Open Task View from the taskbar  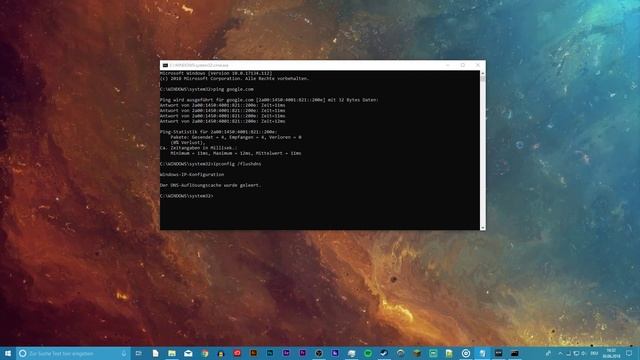tap(139, 353)
